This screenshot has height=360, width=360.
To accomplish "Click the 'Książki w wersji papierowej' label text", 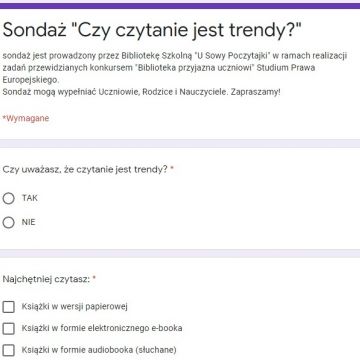I will (75, 307).
